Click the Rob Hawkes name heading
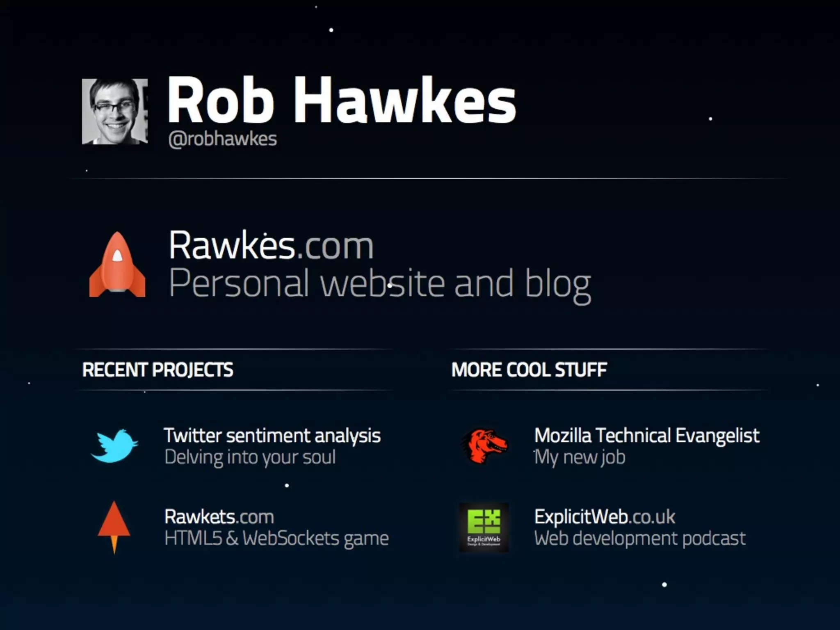The width and height of the screenshot is (840, 630). [x=342, y=100]
